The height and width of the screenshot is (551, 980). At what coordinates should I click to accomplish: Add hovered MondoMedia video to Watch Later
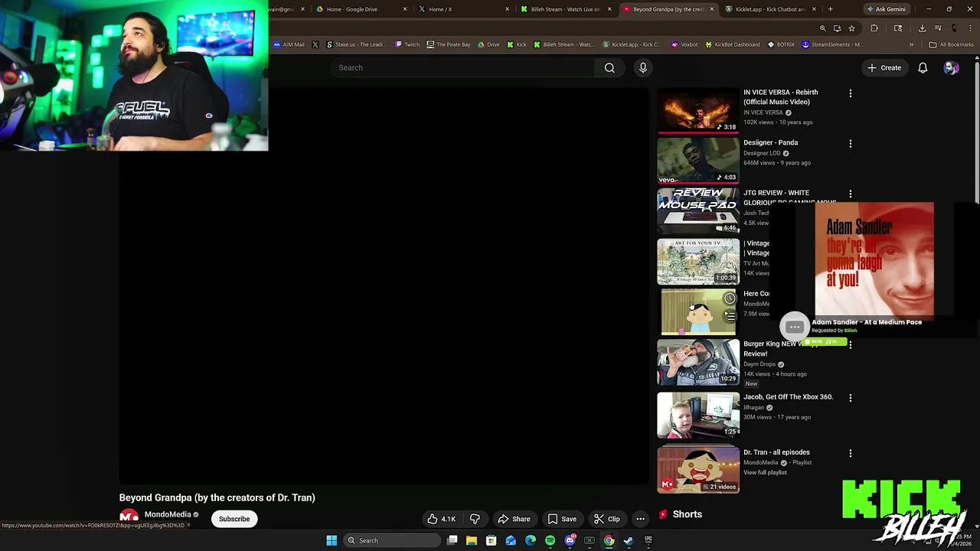[x=730, y=298]
